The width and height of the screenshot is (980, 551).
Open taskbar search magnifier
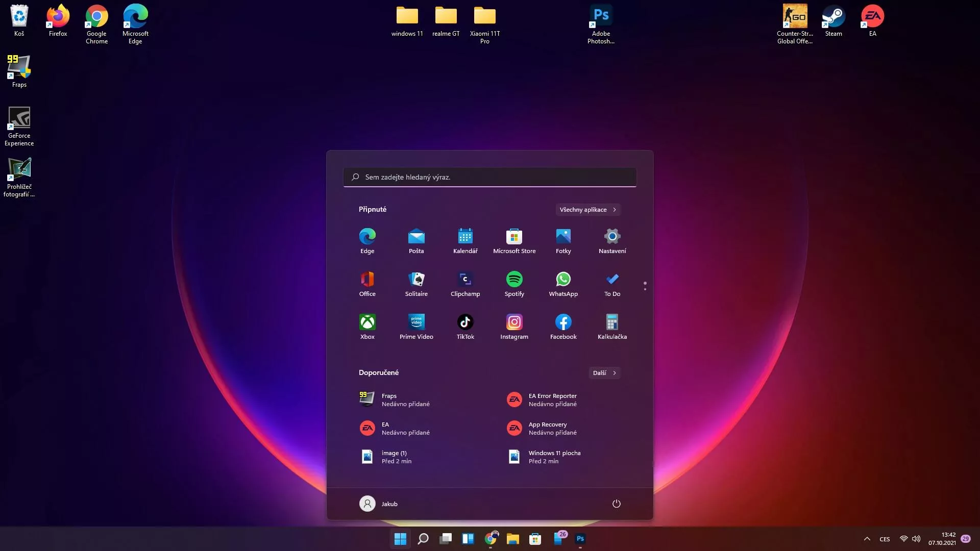click(x=423, y=539)
